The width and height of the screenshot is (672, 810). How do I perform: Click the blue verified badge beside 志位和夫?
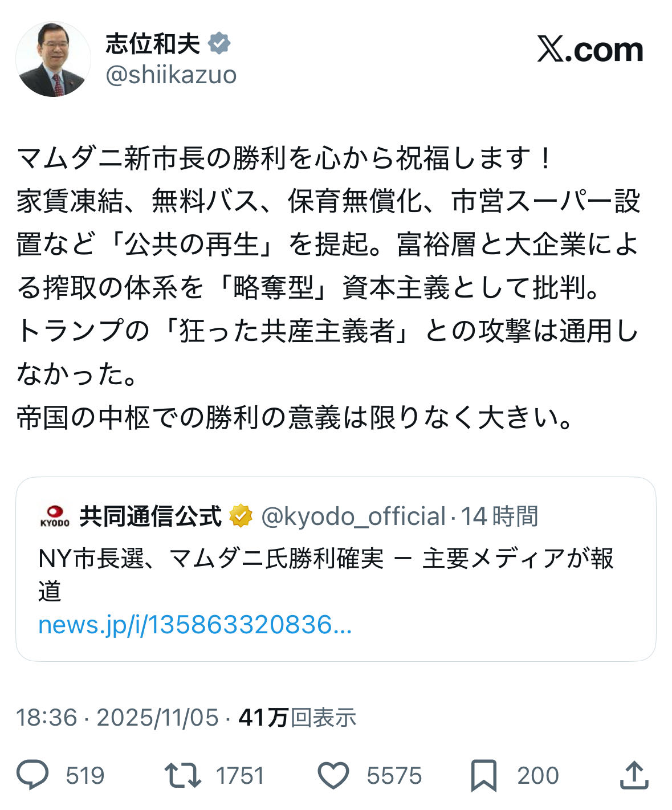[219, 43]
